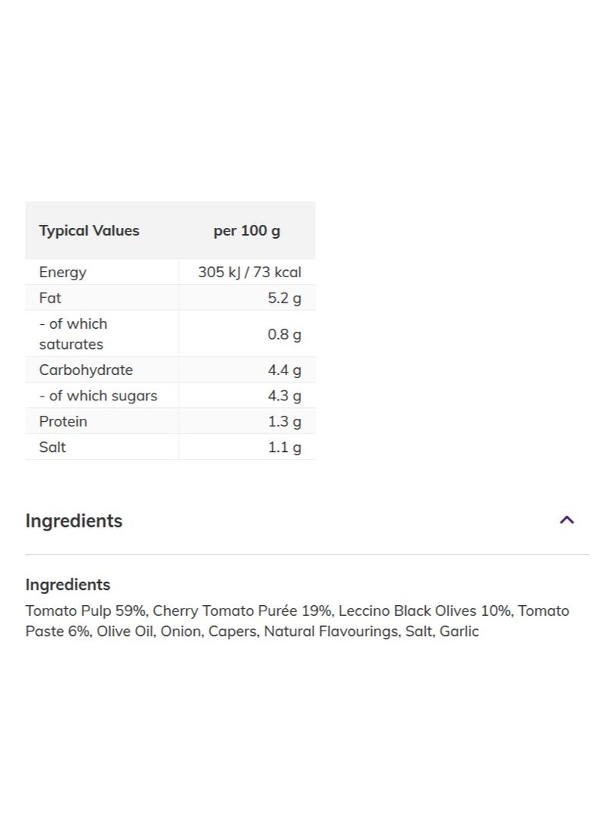Click the Typical Values column header
This screenshot has height=840, width=616.
click(x=89, y=231)
